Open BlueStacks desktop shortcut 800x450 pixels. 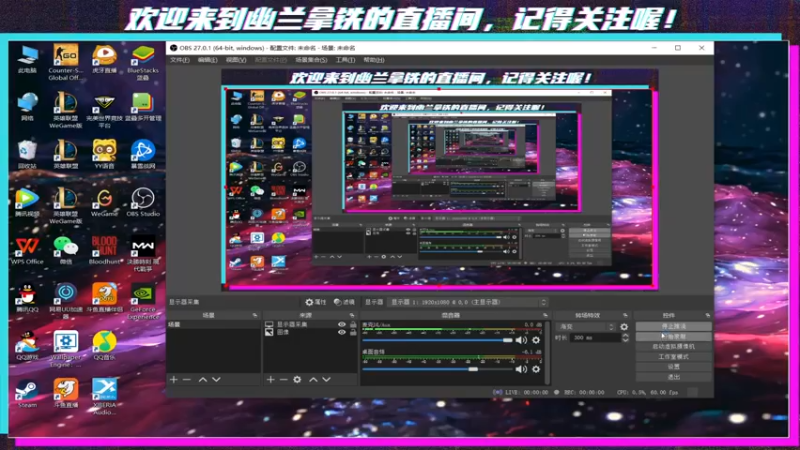[x=143, y=62]
